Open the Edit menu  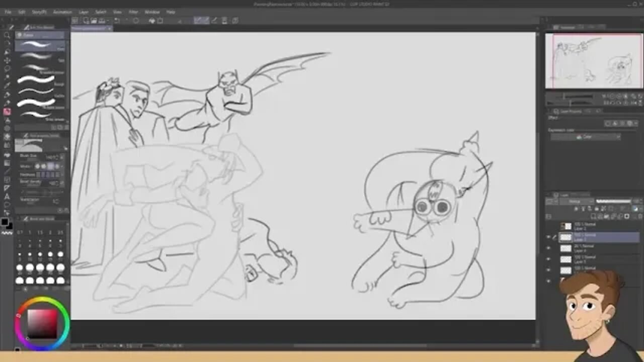(x=22, y=12)
